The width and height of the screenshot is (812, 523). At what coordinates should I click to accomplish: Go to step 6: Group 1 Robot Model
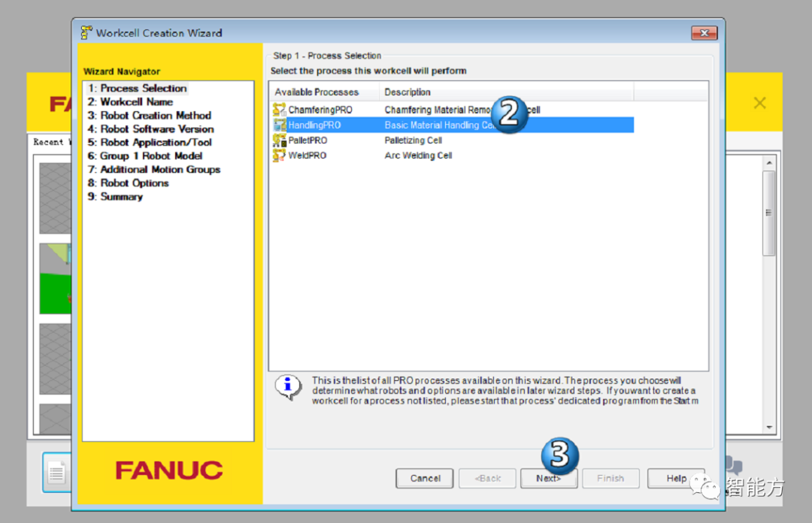pyautogui.click(x=145, y=156)
